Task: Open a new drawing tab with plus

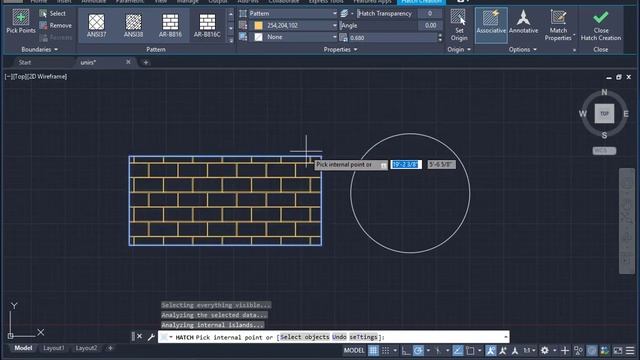Action: [x=146, y=62]
